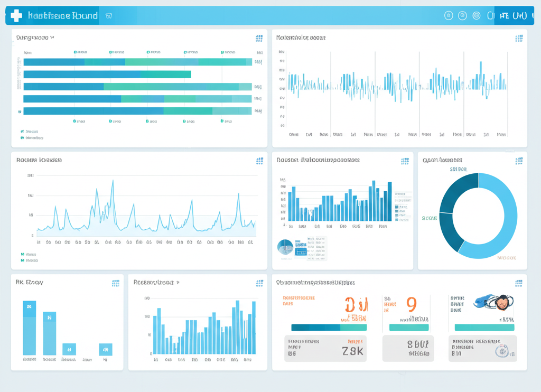Open grid menu on the KPI summary panel
Screen dimensions: 541x392
(519, 283)
